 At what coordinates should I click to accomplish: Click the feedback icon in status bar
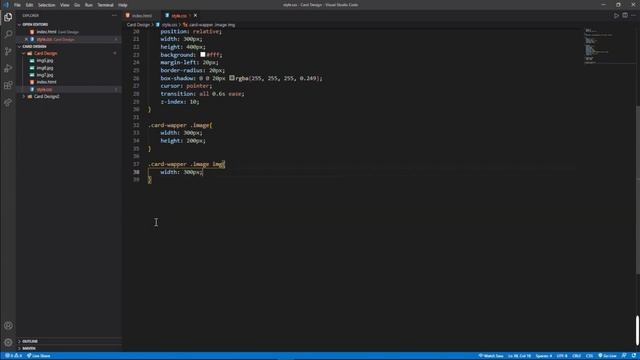coord(624,356)
